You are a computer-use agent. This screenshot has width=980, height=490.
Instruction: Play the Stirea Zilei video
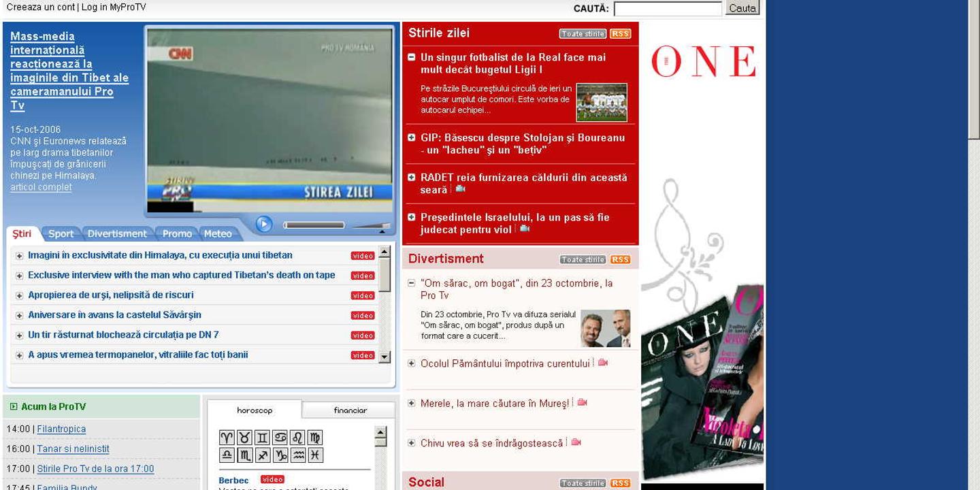(264, 224)
